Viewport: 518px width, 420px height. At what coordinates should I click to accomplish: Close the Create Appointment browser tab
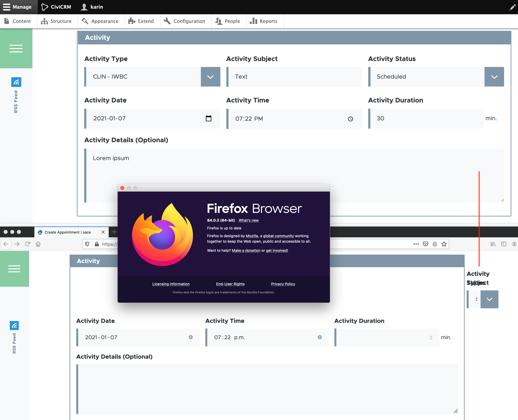[103, 232]
